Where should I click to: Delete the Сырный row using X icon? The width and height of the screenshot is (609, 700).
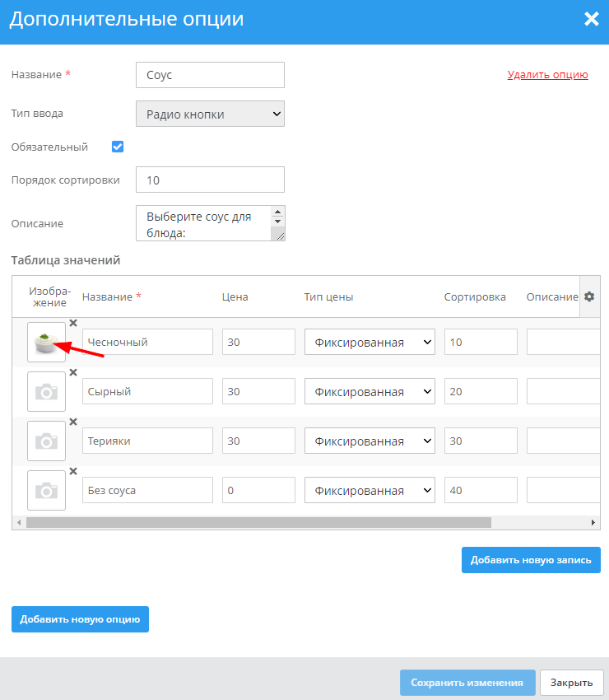click(x=73, y=373)
